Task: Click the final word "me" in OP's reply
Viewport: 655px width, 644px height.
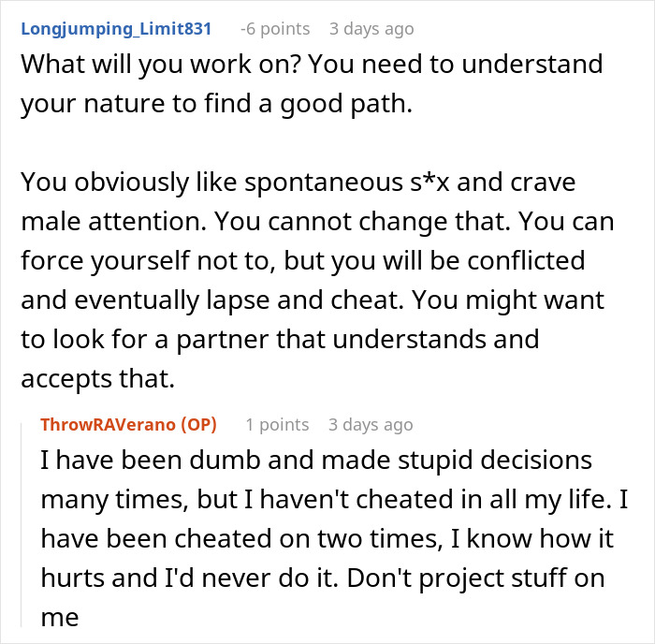Action: (x=60, y=618)
